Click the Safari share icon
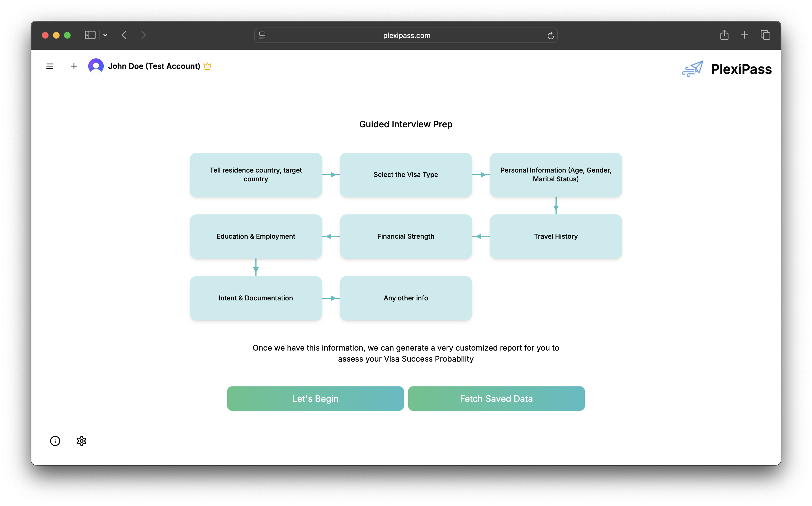812x506 pixels. (724, 35)
